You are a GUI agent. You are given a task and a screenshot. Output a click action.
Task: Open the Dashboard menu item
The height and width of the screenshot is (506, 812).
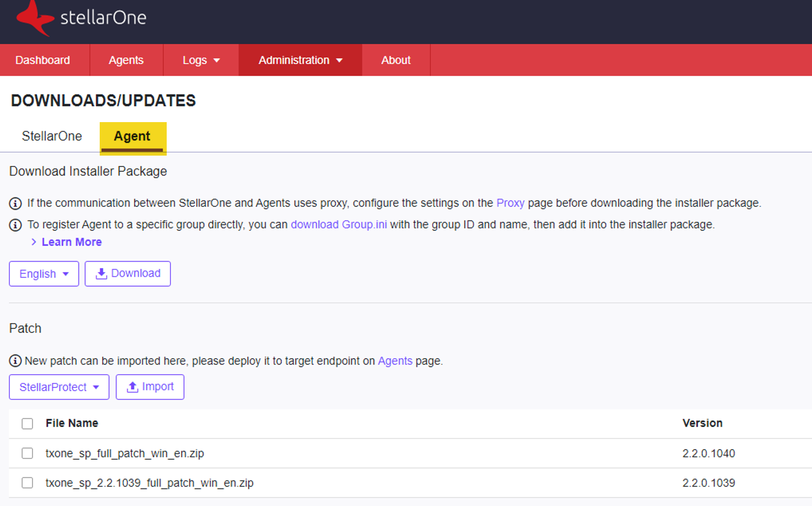pyautogui.click(x=43, y=60)
